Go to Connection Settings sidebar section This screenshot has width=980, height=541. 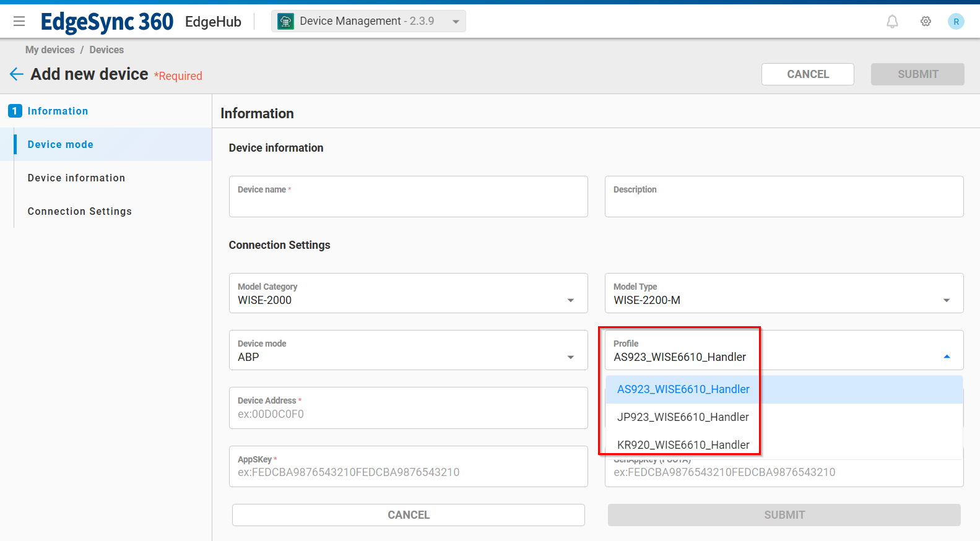[80, 211]
